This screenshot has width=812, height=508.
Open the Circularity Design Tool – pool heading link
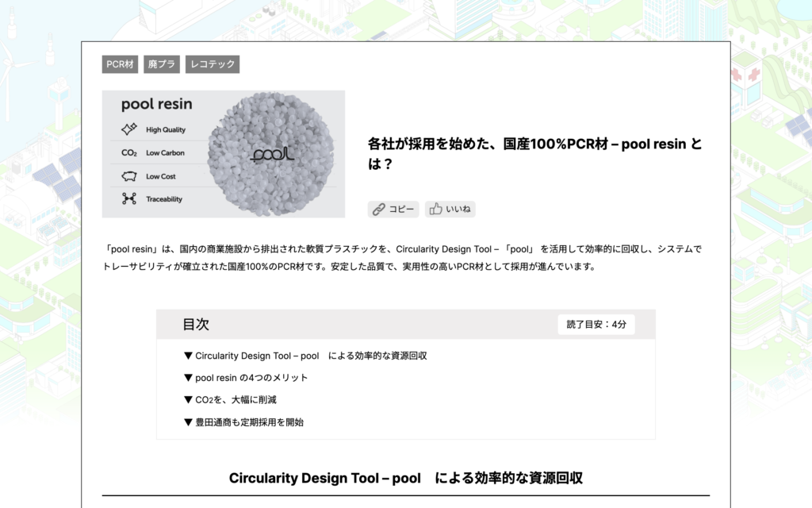coord(406,478)
